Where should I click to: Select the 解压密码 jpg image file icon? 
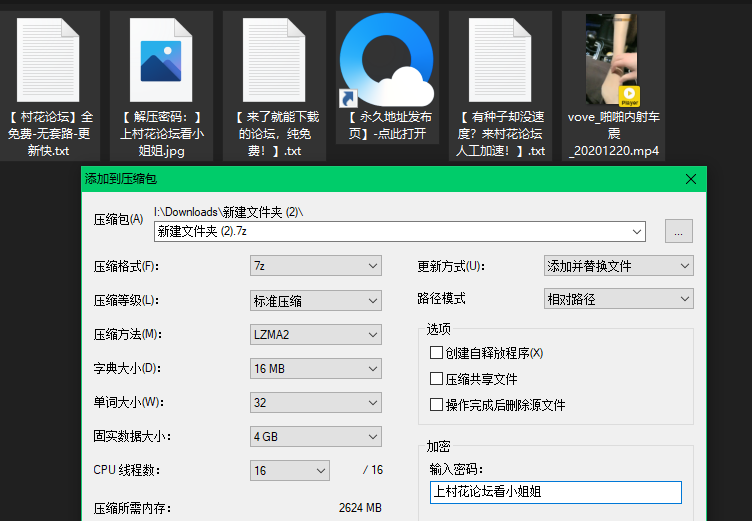162,62
